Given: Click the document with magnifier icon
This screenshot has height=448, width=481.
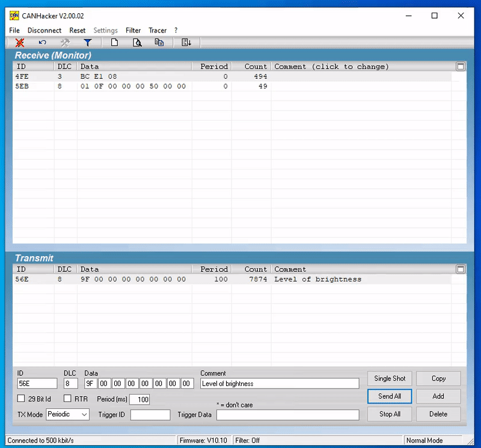Looking at the screenshot, I should pos(137,43).
